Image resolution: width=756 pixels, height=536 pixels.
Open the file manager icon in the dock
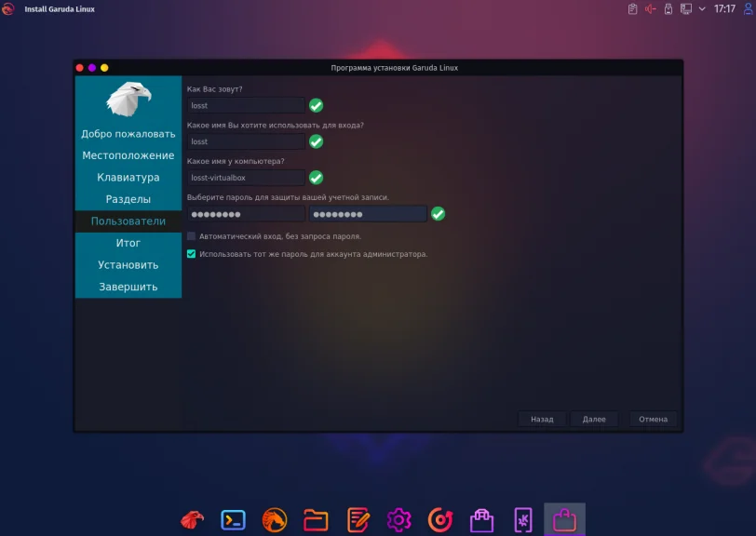click(317, 517)
